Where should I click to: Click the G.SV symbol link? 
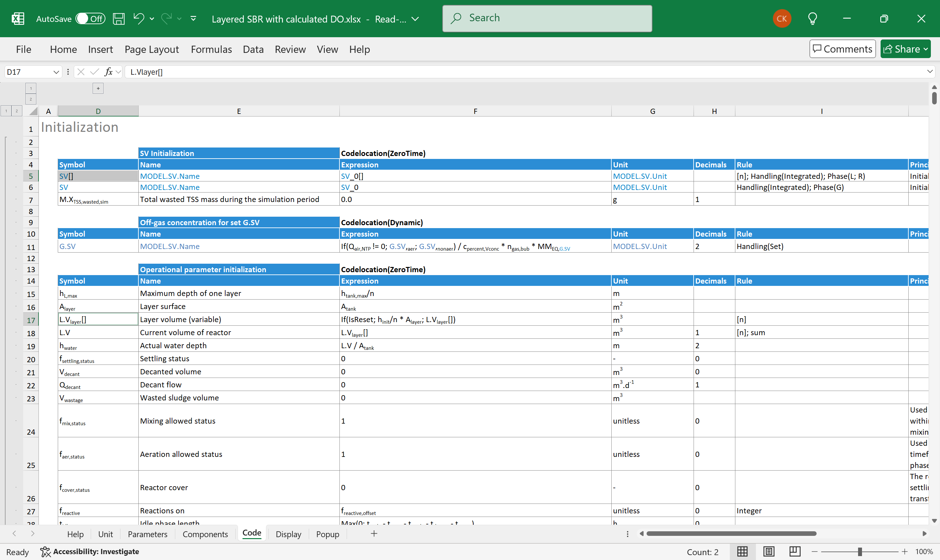click(x=68, y=246)
